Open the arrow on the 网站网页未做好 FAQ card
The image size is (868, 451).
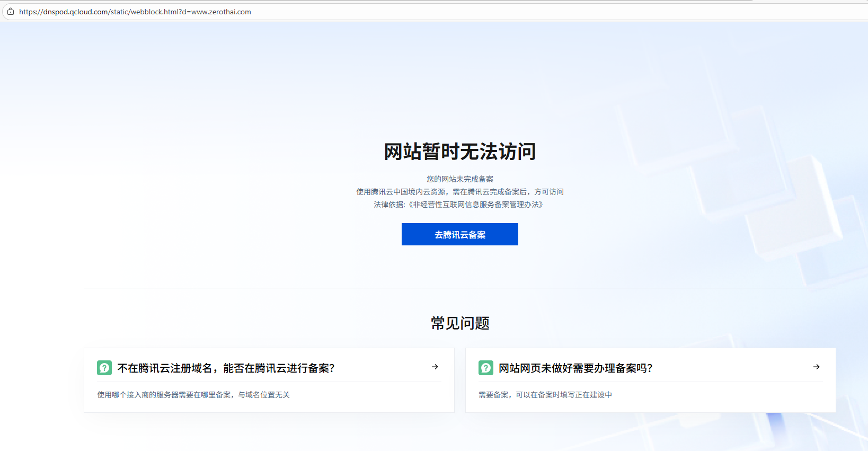(x=817, y=367)
